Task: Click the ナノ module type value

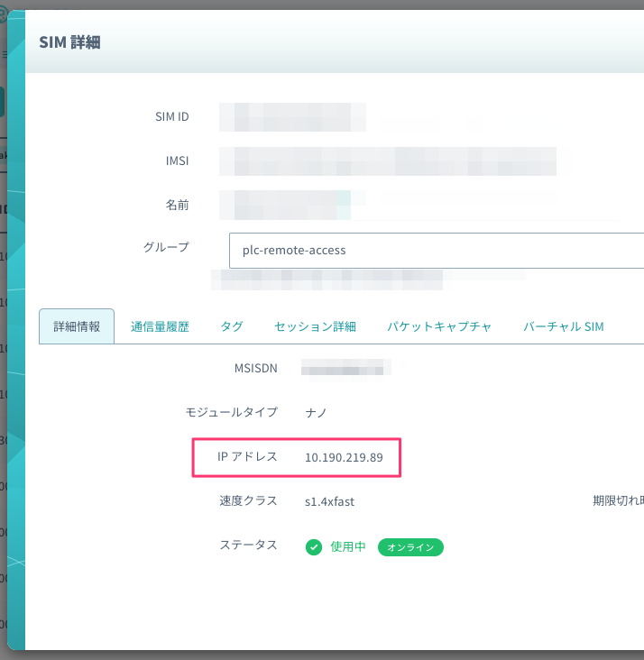Action: pos(316,412)
